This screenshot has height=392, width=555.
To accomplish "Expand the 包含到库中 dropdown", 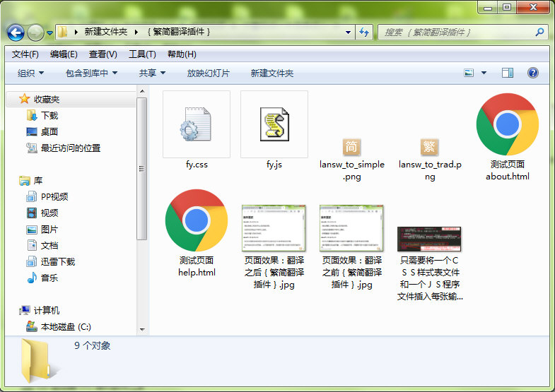I will click(x=91, y=73).
